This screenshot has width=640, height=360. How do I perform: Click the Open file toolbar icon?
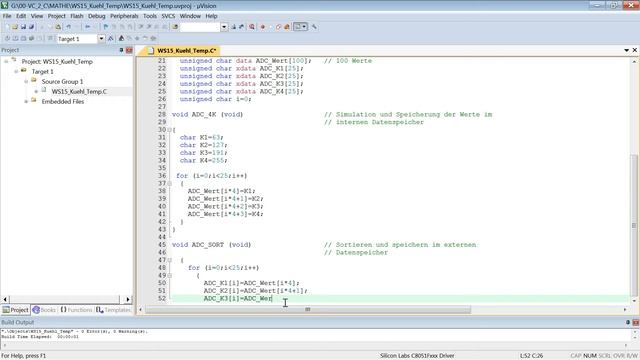click(15, 27)
